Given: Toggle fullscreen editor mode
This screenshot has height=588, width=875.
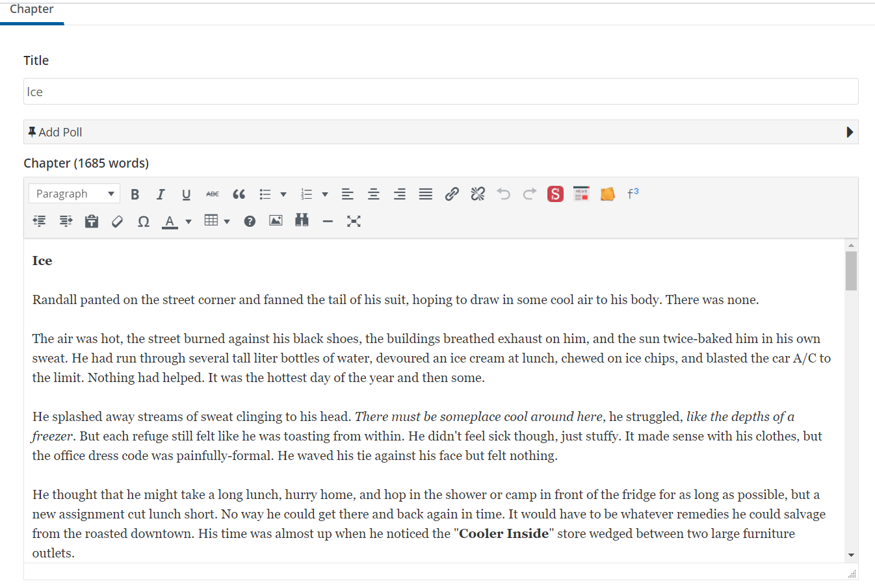Looking at the screenshot, I should (354, 222).
